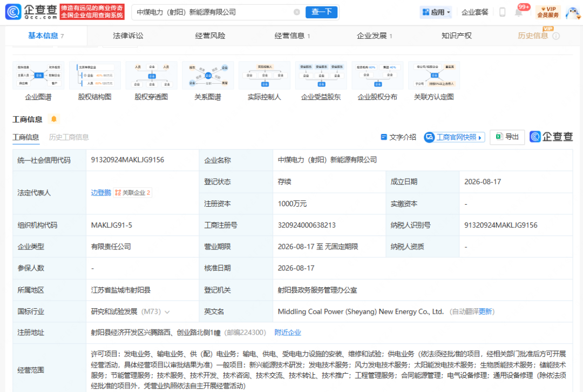This screenshot has height=392, width=583.
Task: Select 企业类型 value 有限责任公司
Action: click(x=111, y=247)
